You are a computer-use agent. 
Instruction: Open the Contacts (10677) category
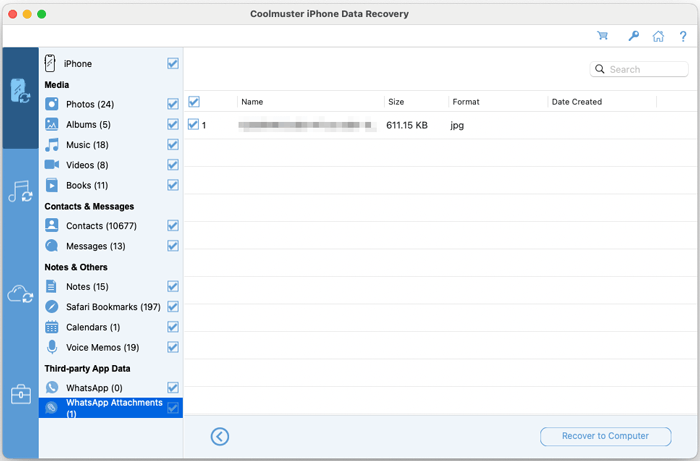point(101,225)
